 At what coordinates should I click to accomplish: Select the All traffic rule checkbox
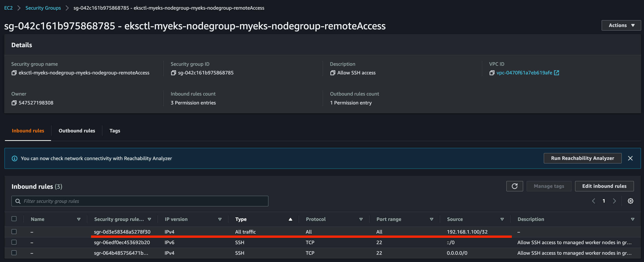click(14, 231)
